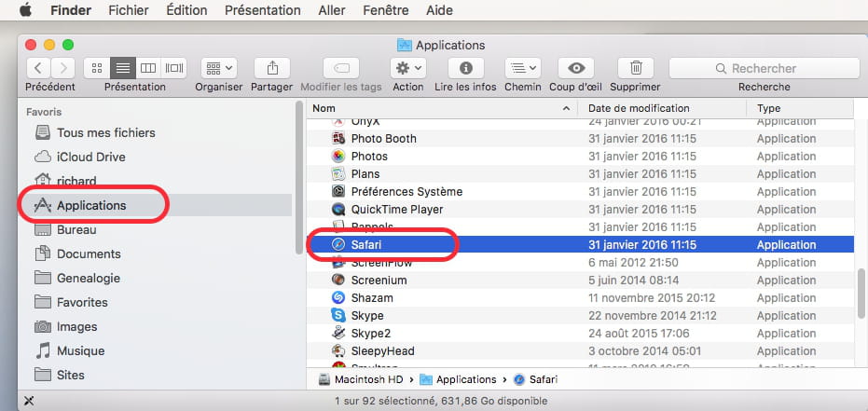Screen dimensions: 868x411
Task: Click the sidebar vertical scrollbar
Action: pyautogui.click(x=299, y=177)
